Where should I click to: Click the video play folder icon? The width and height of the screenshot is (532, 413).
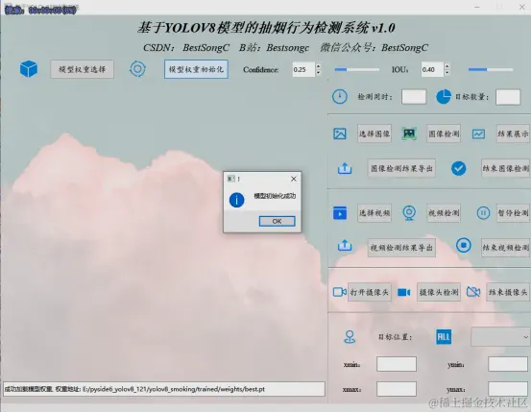coord(340,213)
